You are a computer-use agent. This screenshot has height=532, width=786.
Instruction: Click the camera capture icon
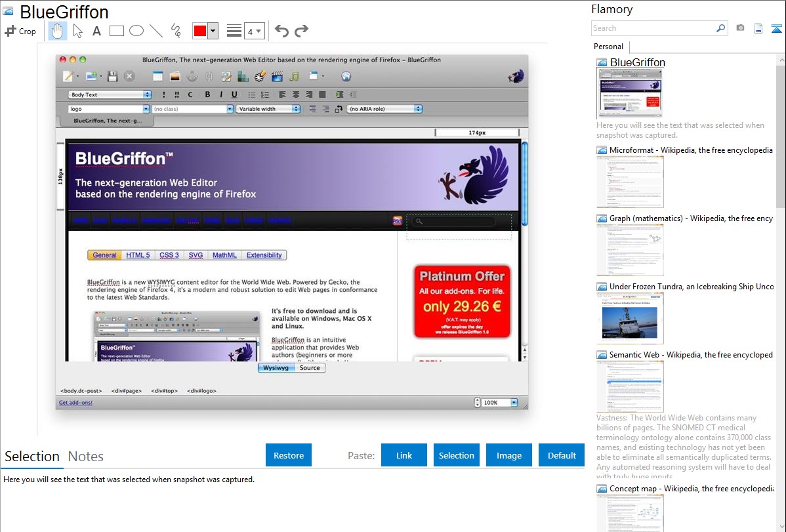pos(740,28)
